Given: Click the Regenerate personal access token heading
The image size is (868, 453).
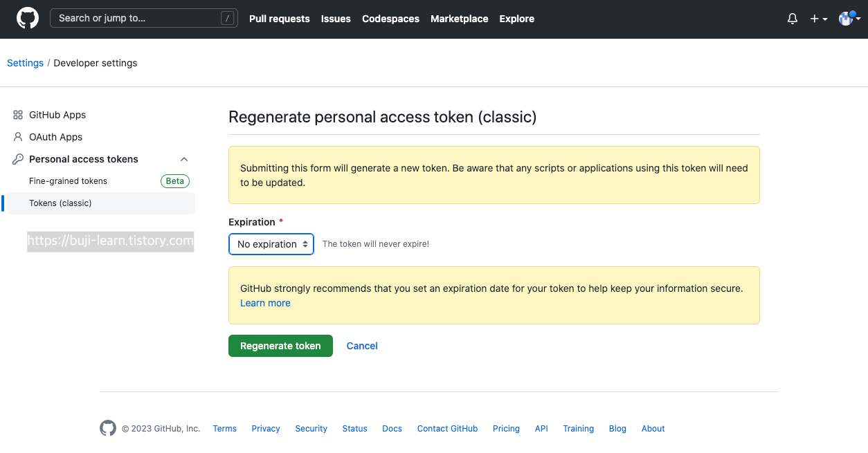Looking at the screenshot, I should coord(383,117).
